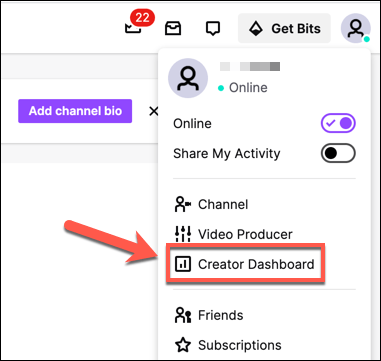Dismiss the channel bio prompt with X

pyautogui.click(x=153, y=111)
